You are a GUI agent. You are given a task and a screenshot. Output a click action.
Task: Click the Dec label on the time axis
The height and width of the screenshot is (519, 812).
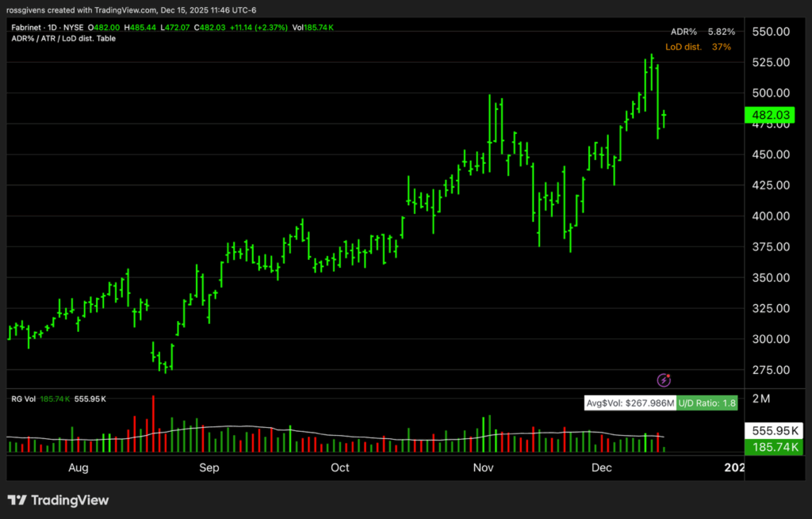600,467
